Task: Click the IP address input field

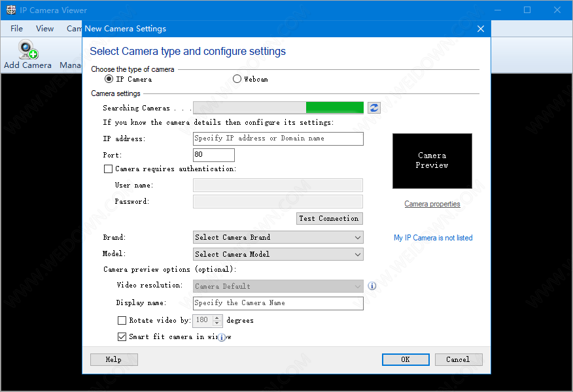Action: tap(278, 139)
